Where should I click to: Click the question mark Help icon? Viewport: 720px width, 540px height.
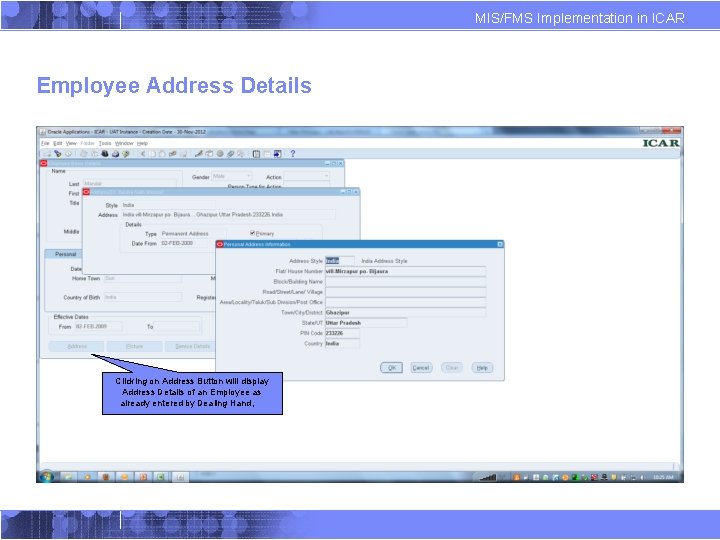pyautogui.click(x=292, y=154)
